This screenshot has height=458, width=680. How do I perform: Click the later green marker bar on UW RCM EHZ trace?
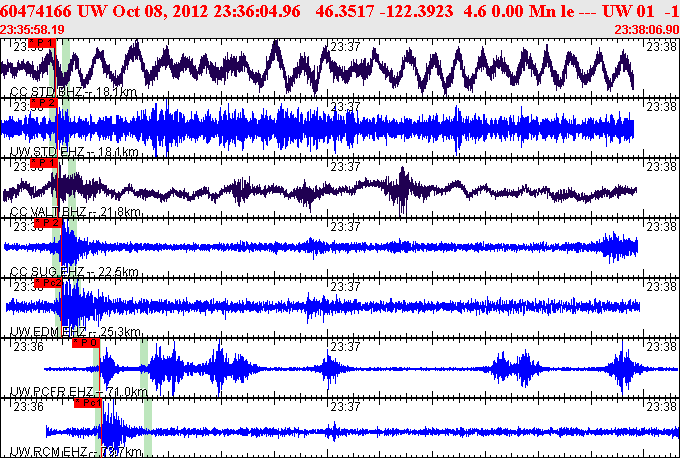148,428
